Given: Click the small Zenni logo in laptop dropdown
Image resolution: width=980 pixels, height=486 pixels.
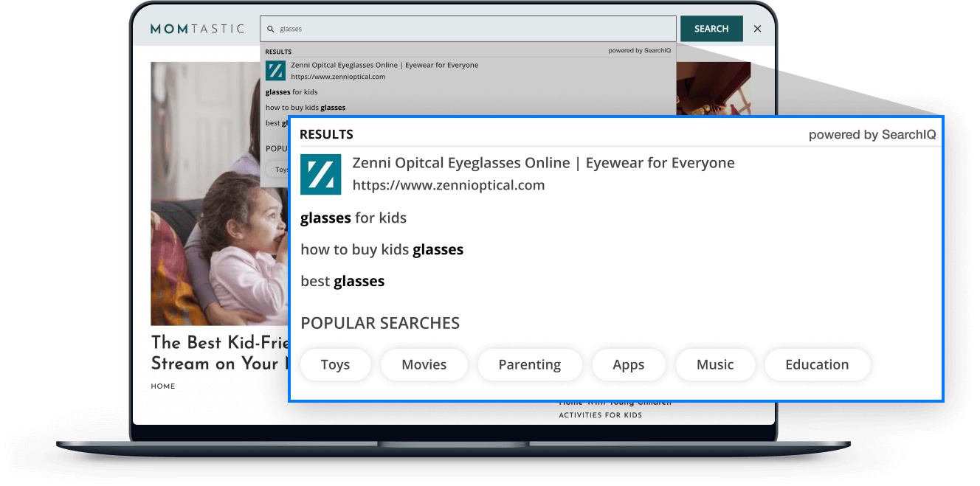Looking at the screenshot, I should coord(275,71).
